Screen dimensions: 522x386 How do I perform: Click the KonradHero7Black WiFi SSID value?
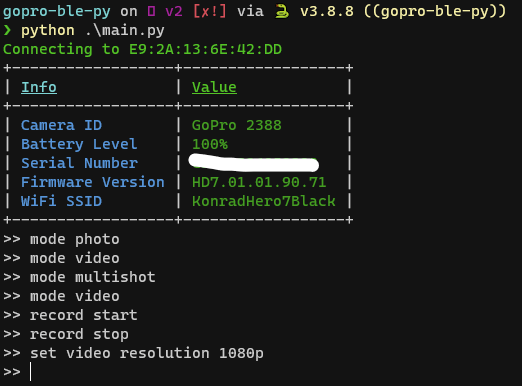(264, 201)
